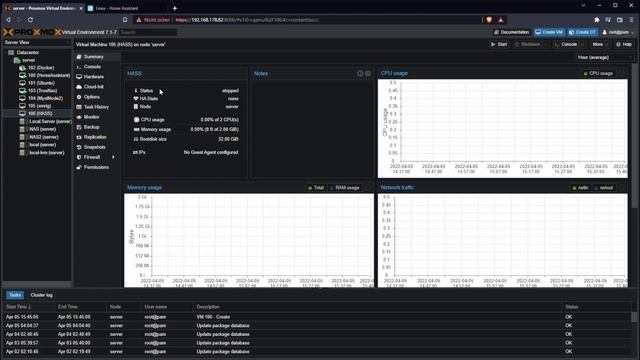Click the Start button for VM 106
Viewport: 640px width, 360px height.
[499, 44]
